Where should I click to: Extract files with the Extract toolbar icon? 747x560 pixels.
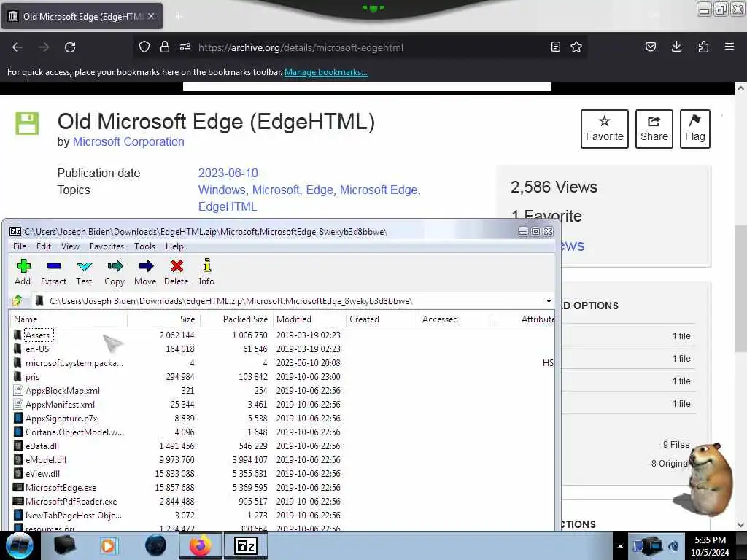tap(53, 272)
